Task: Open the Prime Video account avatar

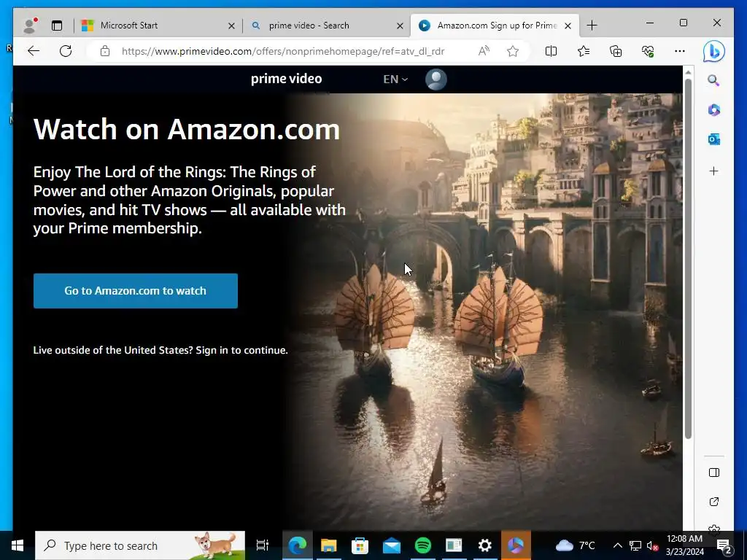Action: [436, 79]
